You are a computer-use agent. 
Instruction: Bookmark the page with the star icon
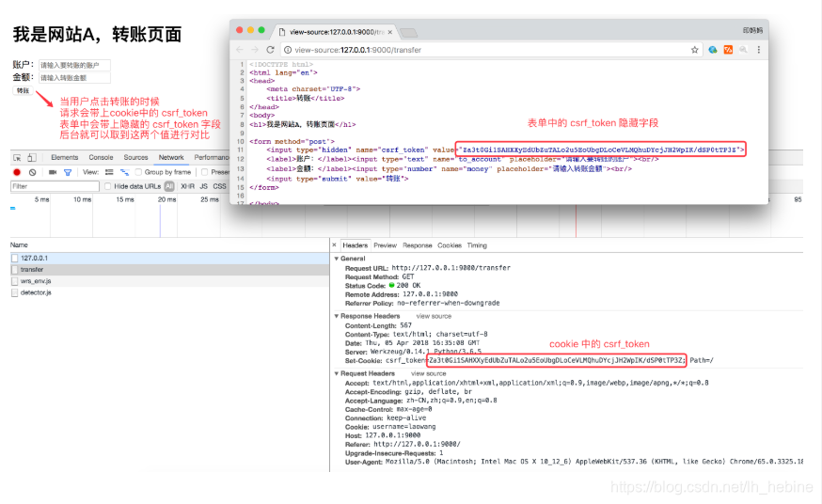coord(695,50)
